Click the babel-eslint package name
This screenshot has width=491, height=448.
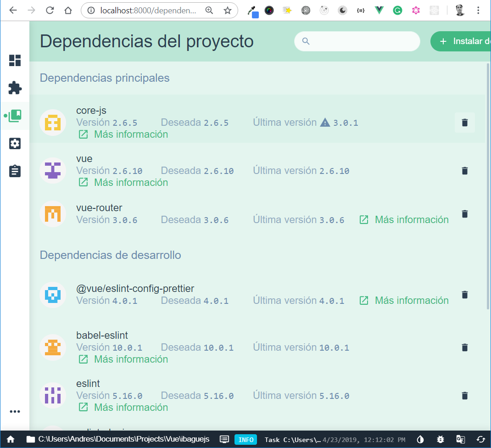(102, 336)
